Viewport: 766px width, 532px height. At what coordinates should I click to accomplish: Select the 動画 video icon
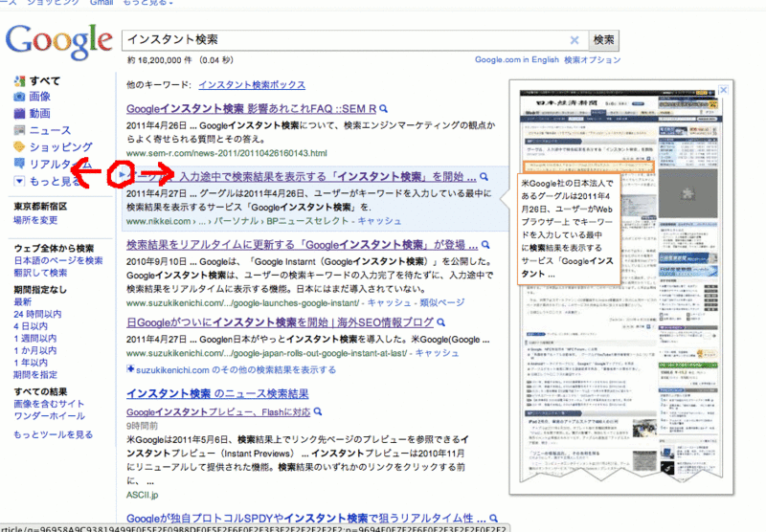[x=19, y=114]
